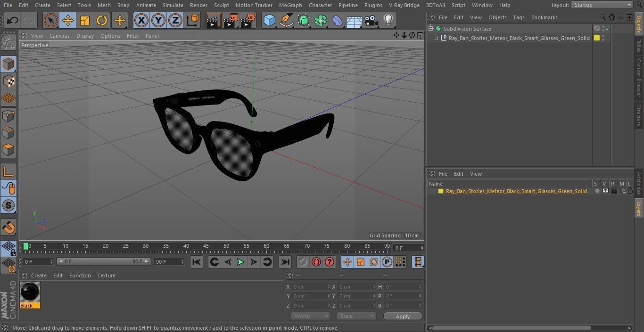Open material manager Texture menu
This screenshot has width=644, height=332.
106,275
